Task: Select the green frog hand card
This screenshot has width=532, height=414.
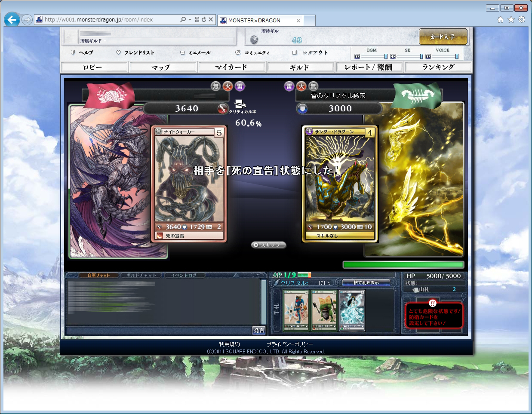Action: pyautogui.click(x=324, y=310)
